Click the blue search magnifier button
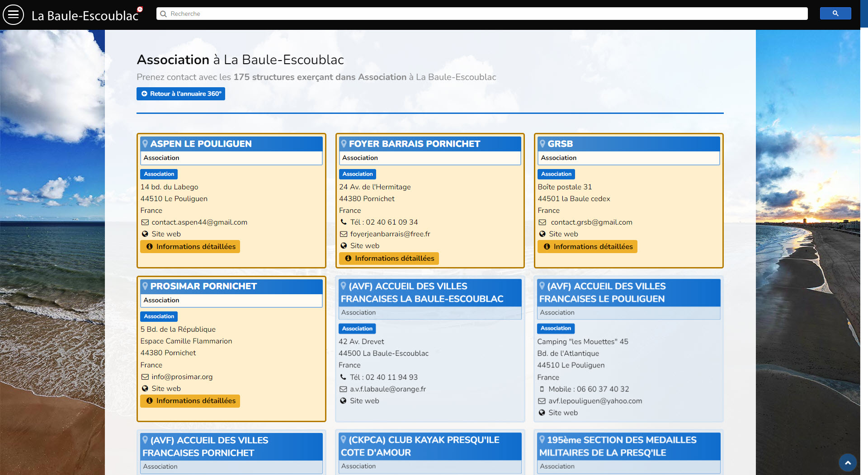The height and width of the screenshot is (475, 868). click(835, 14)
